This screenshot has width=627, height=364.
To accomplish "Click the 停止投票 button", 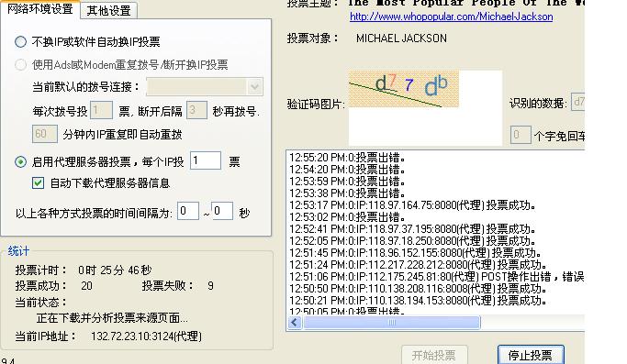I will 531,355.
